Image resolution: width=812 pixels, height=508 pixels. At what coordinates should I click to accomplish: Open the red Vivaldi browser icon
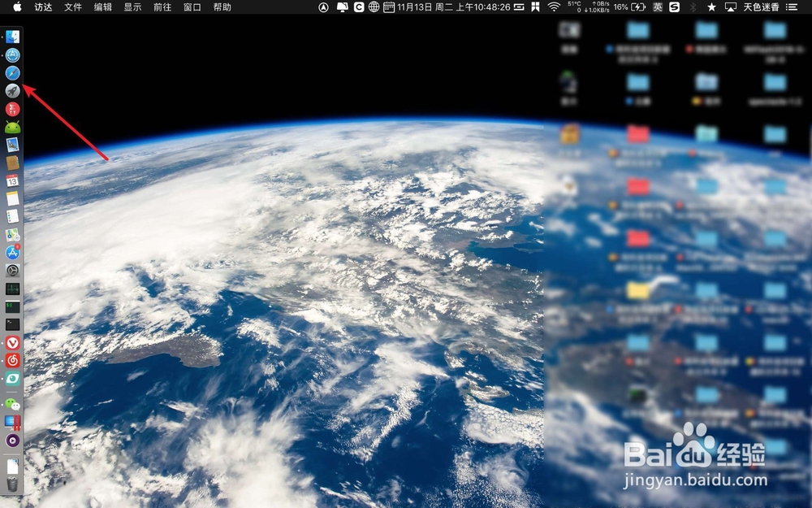[x=12, y=343]
